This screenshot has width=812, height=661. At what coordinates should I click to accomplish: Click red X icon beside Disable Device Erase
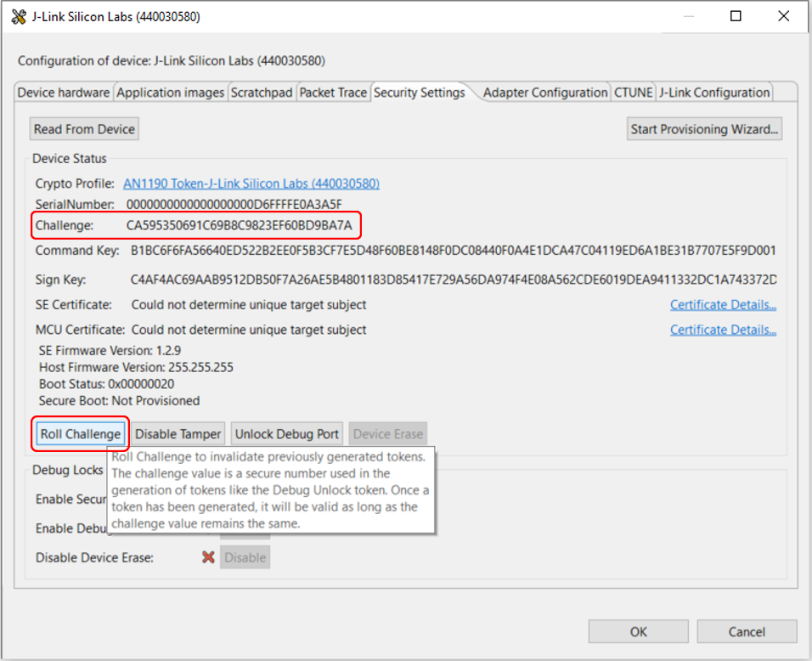tap(207, 557)
